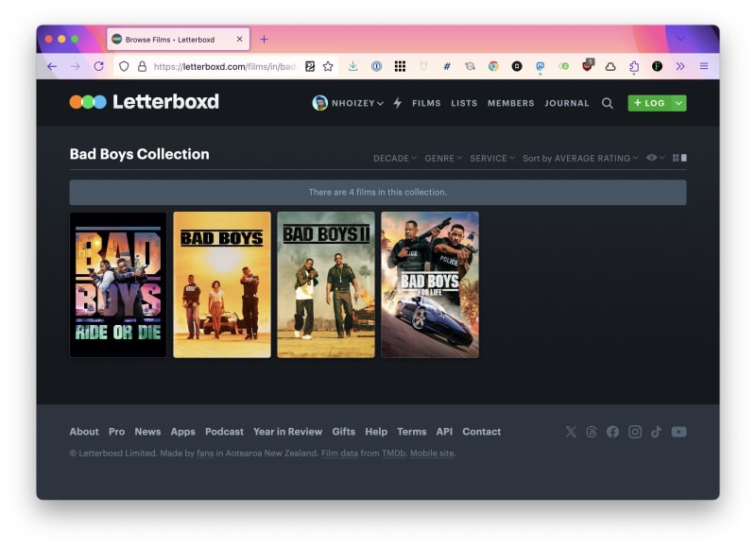Click the padlock site info icon
756x548 pixels.
point(143,66)
